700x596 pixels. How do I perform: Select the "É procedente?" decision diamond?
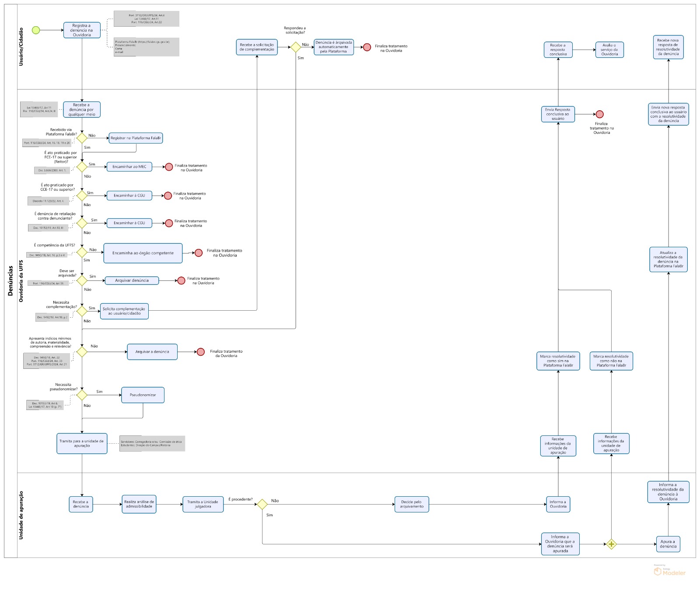click(x=262, y=505)
